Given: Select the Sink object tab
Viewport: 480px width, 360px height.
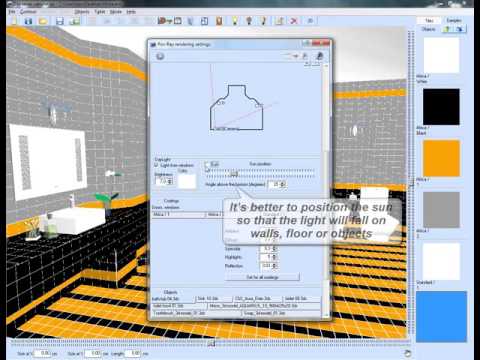Looking at the screenshot, I should click(x=214, y=298).
